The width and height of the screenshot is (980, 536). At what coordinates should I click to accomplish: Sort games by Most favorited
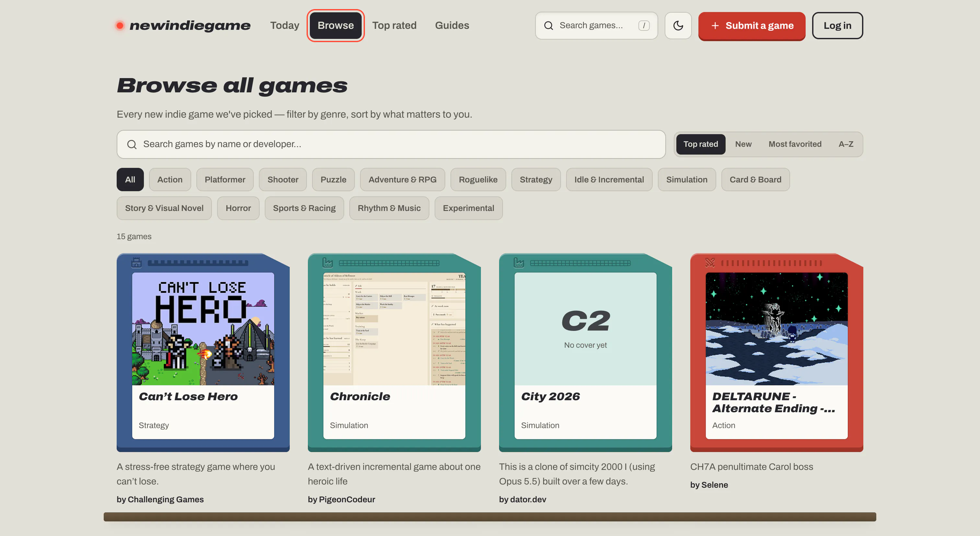(795, 144)
